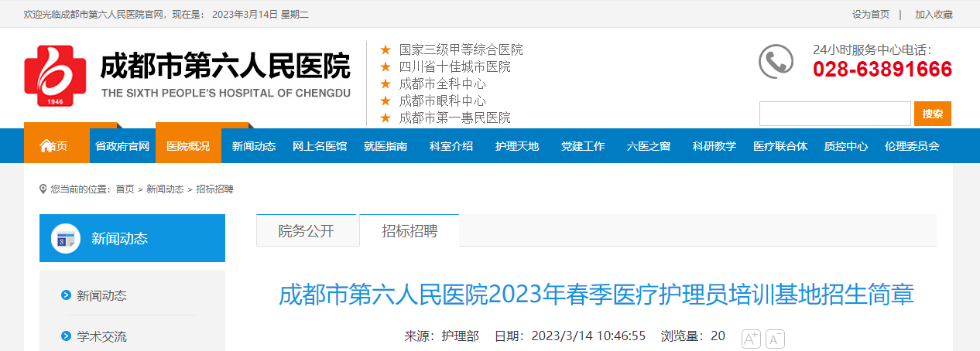Open 就医指南 navigation item
This screenshot has width=980, height=351.
coord(385,146)
